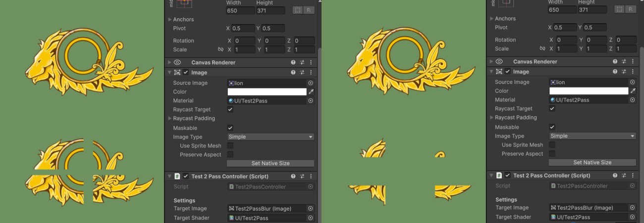Click Material object picker circle in left inspector
The width and height of the screenshot is (644, 223).
point(311,101)
